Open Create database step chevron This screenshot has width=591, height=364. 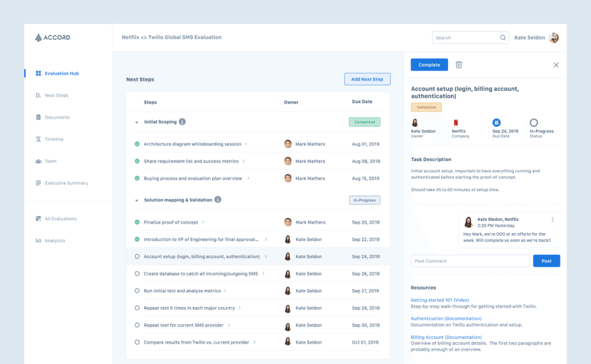point(263,274)
